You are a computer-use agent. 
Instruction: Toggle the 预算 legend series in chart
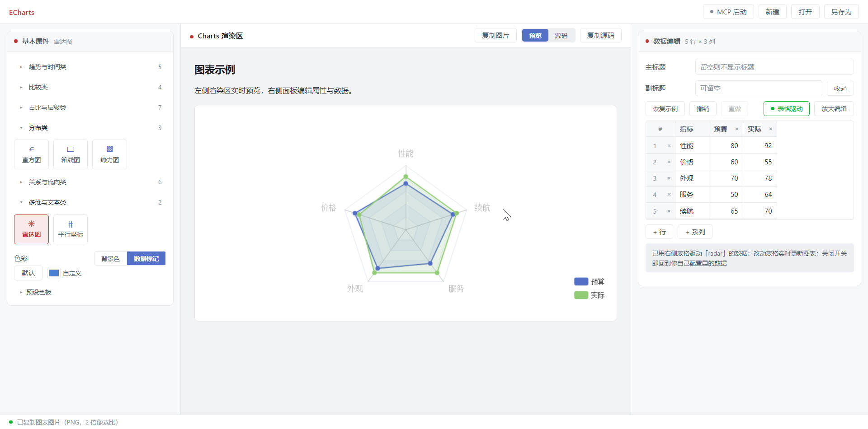point(589,282)
